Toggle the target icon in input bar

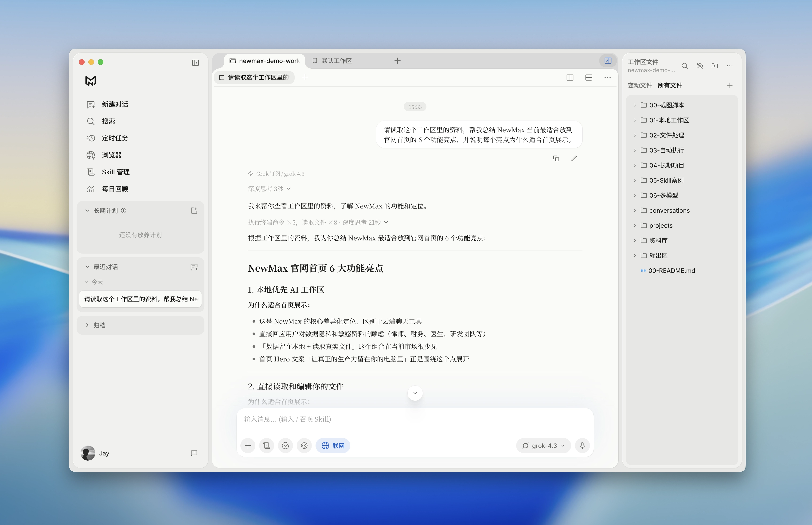(x=304, y=446)
